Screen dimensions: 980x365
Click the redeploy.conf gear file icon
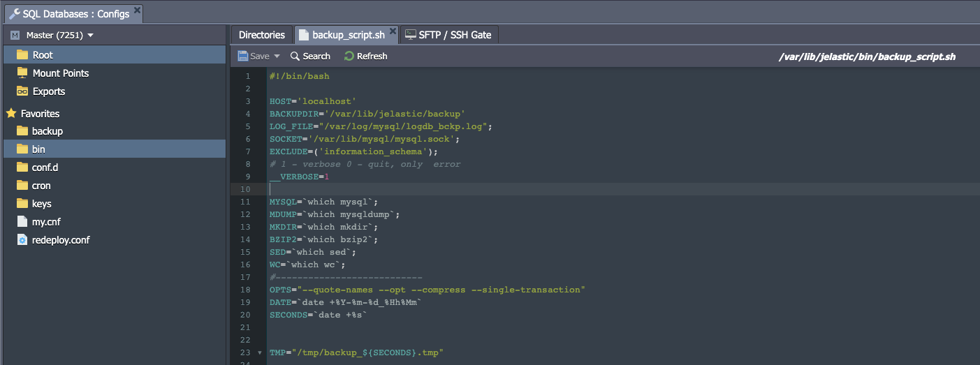tap(22, 240)
